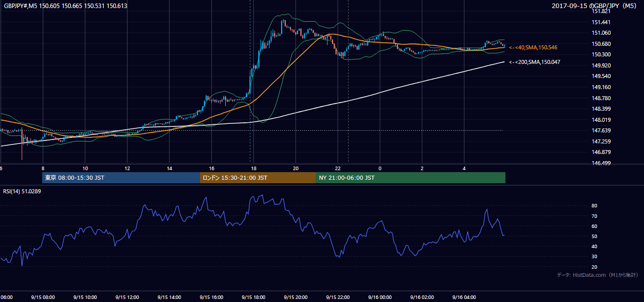Click the 9/15 12:00 bottom time label

[127, 297]
